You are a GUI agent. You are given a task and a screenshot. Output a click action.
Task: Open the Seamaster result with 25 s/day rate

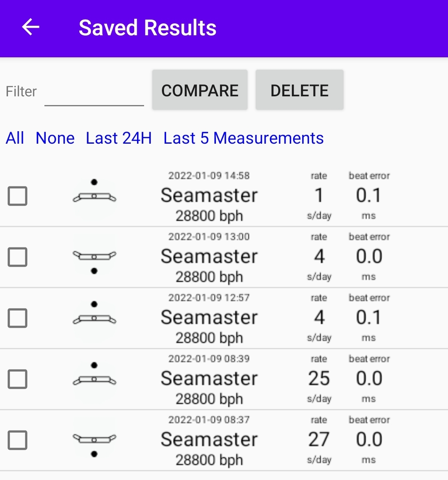pyautogui.click(x=209, y=379)
